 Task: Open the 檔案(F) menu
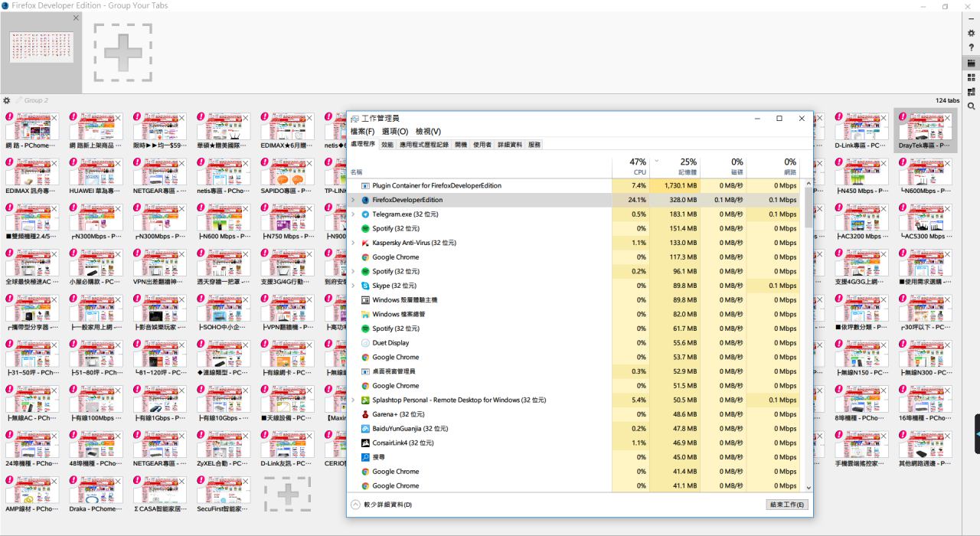click(x=362, y=132)
